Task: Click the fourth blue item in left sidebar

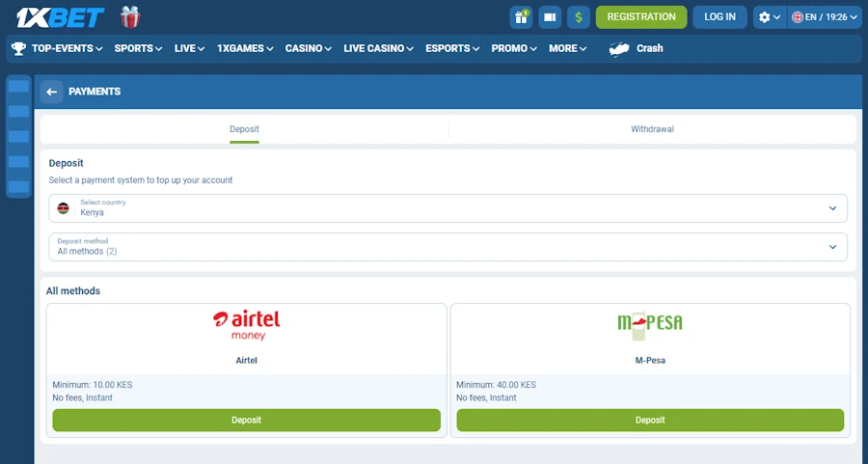Action: tap(19, 162)
